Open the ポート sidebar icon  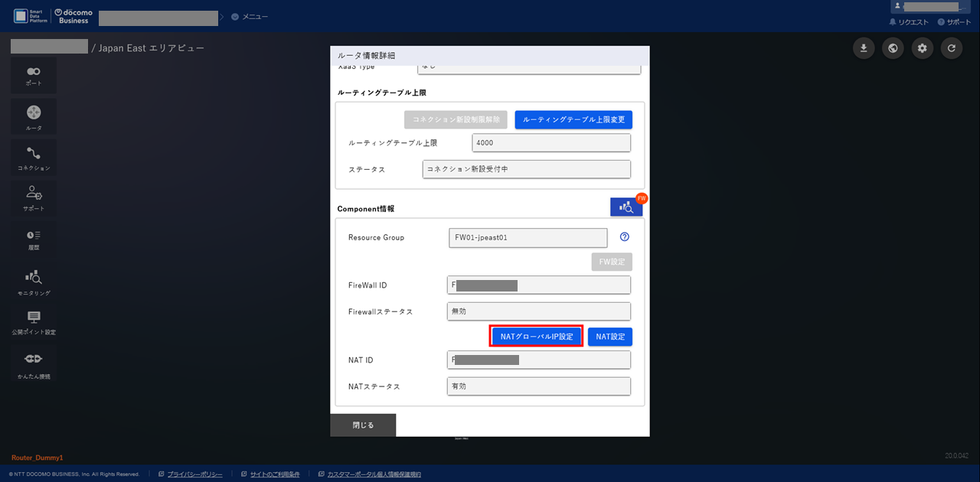tap(34, 75)
